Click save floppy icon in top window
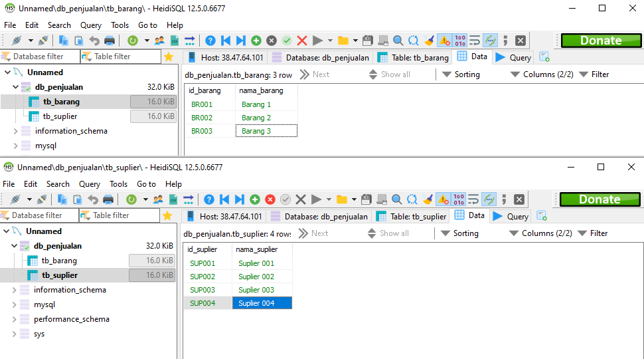 [x=368, y=41]
